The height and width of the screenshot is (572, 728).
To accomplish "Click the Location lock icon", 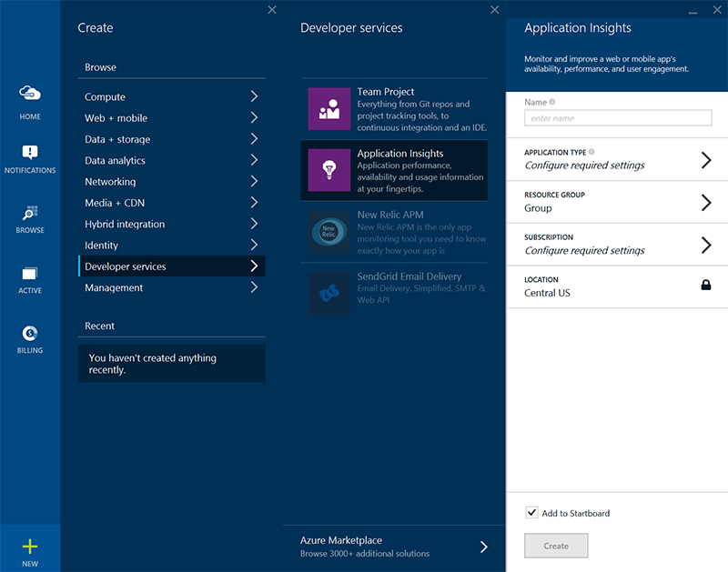I will (706, 285).
